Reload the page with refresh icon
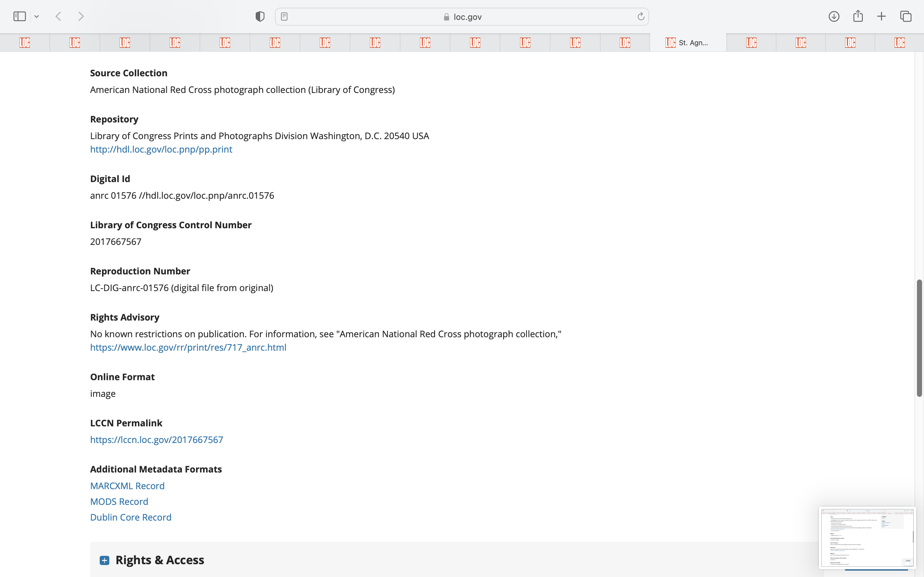Screen dimensions: 924x577 641,16
